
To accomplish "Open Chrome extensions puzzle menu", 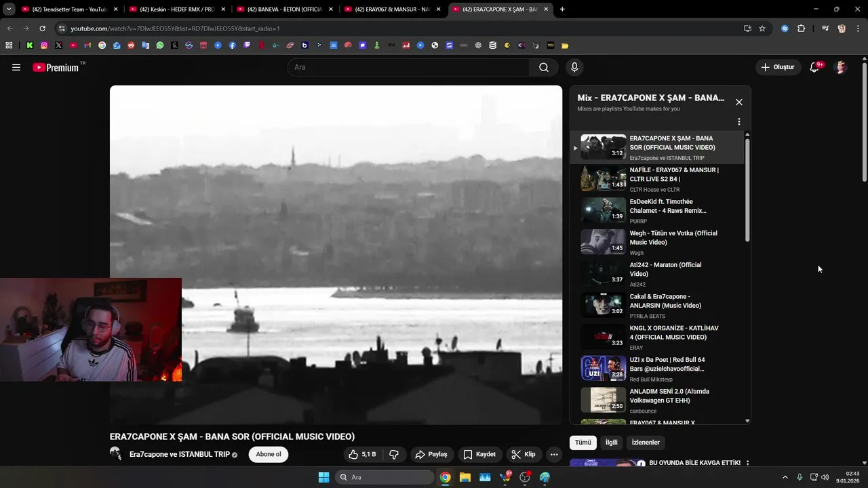I will pos(802,28).
